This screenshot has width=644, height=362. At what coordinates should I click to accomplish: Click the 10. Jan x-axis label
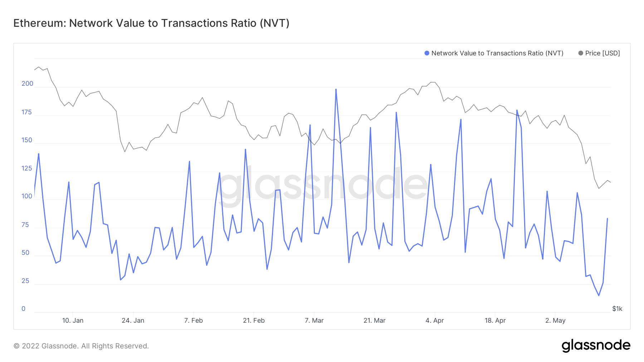(x=73, y=321)
